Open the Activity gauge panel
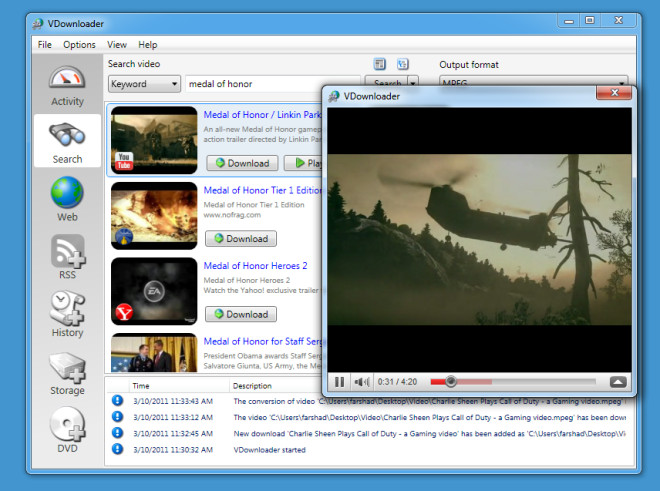The height and width of the screenshot is (491, 660). pos(67,85)
